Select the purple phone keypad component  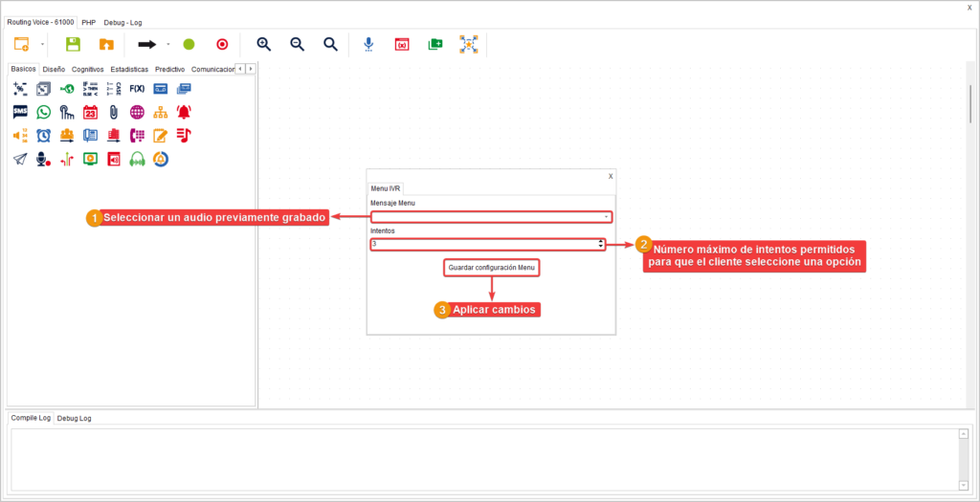click(137, 136)
